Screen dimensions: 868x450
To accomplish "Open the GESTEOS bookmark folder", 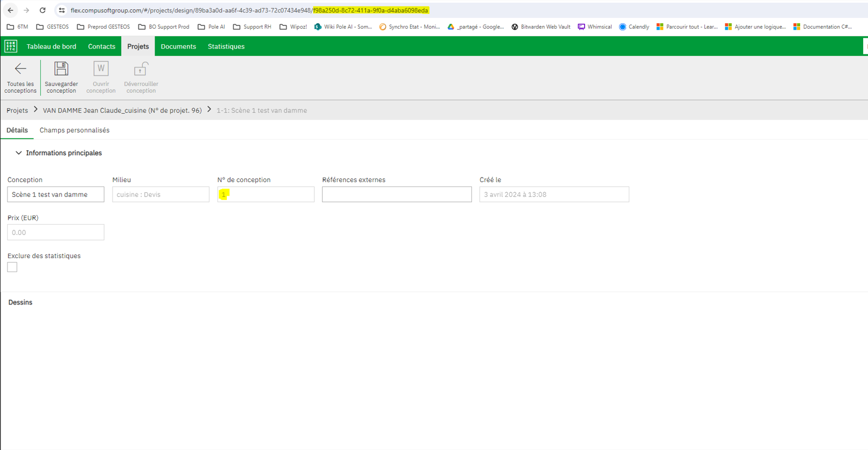I will (52, 26).
